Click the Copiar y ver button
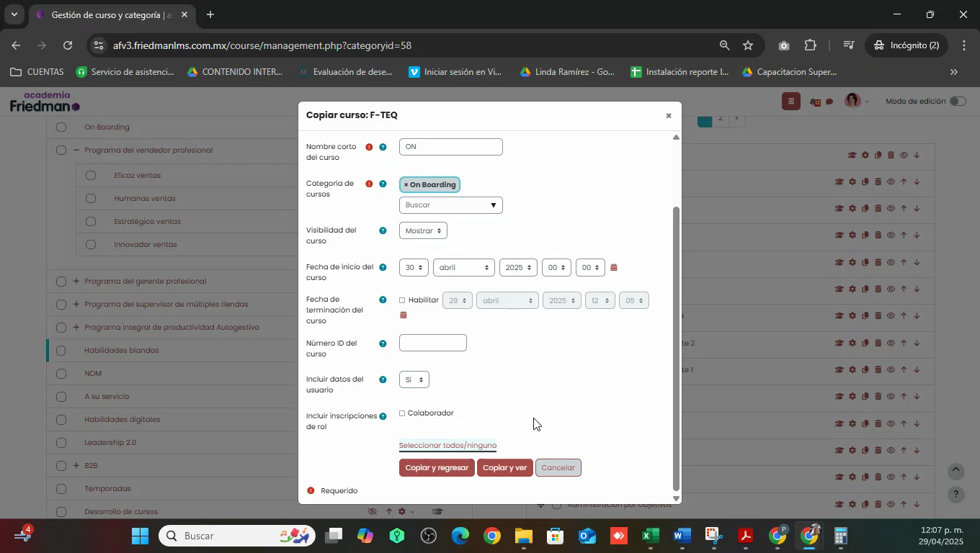The height and width of the screenshot is (553, 980). 504,468
